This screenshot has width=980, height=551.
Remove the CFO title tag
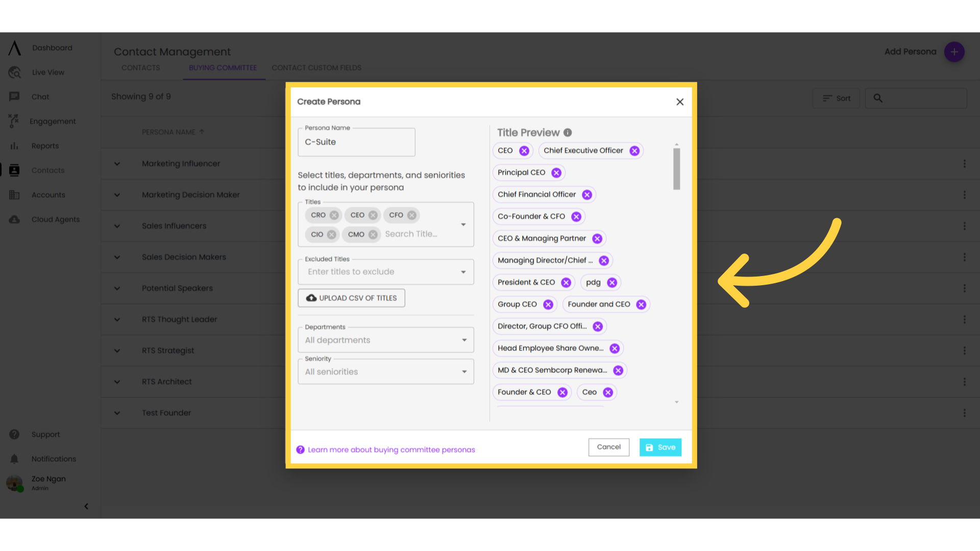(412, 215)
